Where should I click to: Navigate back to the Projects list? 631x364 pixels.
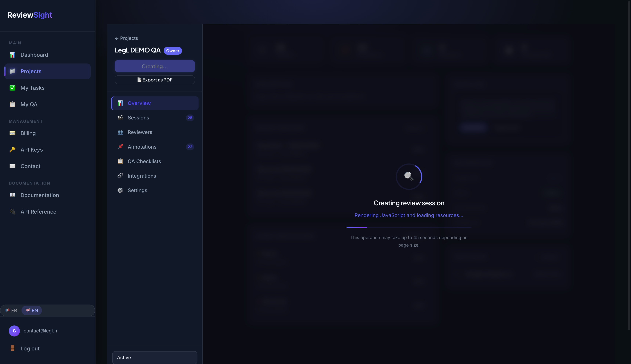point(126,38)
